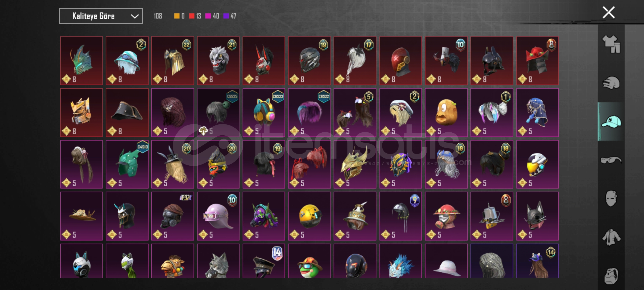644x290 pixels.
Task: Filter by the red quality swatch
Action: 192,16
